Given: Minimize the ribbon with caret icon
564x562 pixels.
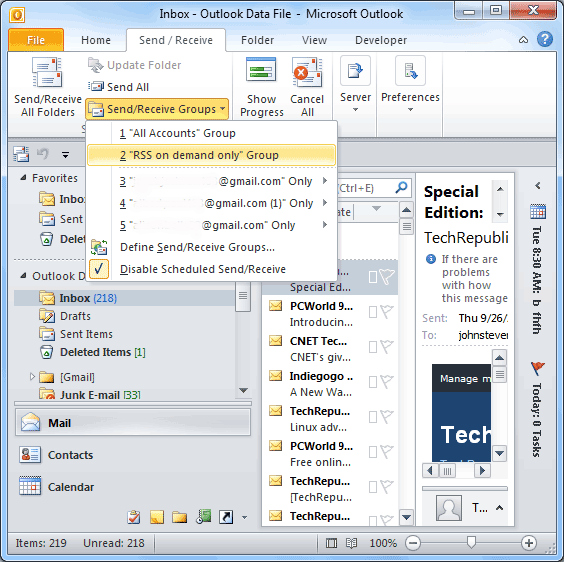Looking at the screenshot, I should coord(523,40).
